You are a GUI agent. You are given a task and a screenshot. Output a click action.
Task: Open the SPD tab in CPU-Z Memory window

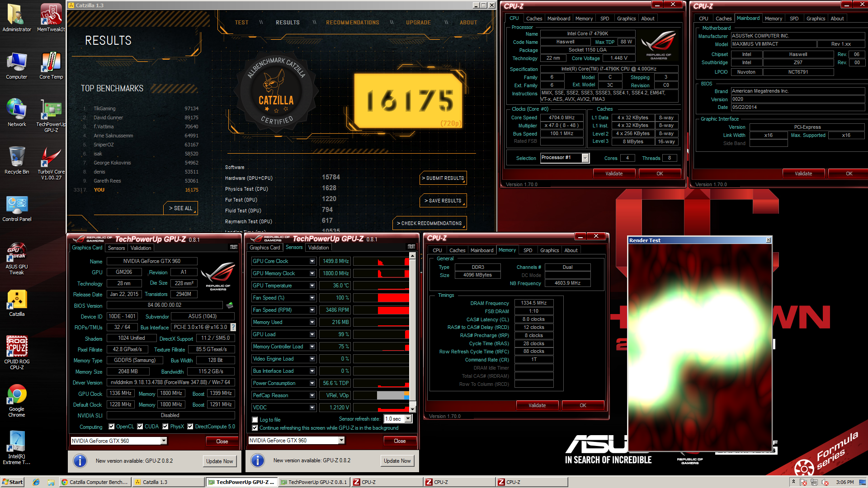(x=528, y=250)
